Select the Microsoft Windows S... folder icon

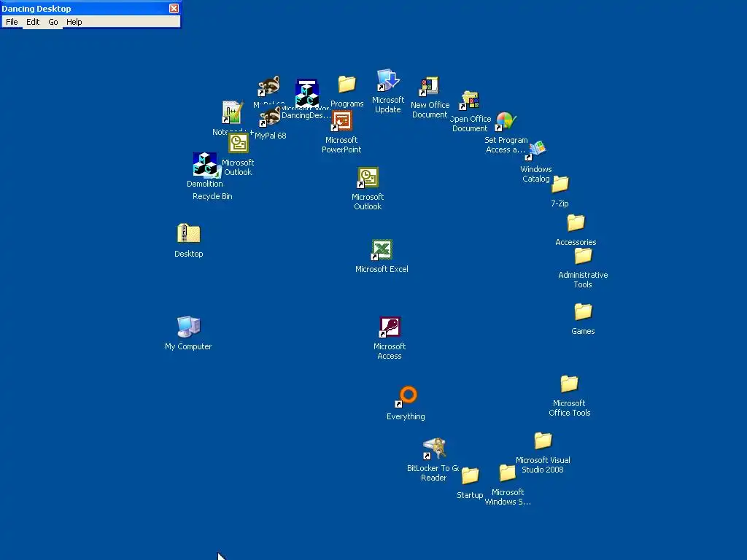point(508,472)
